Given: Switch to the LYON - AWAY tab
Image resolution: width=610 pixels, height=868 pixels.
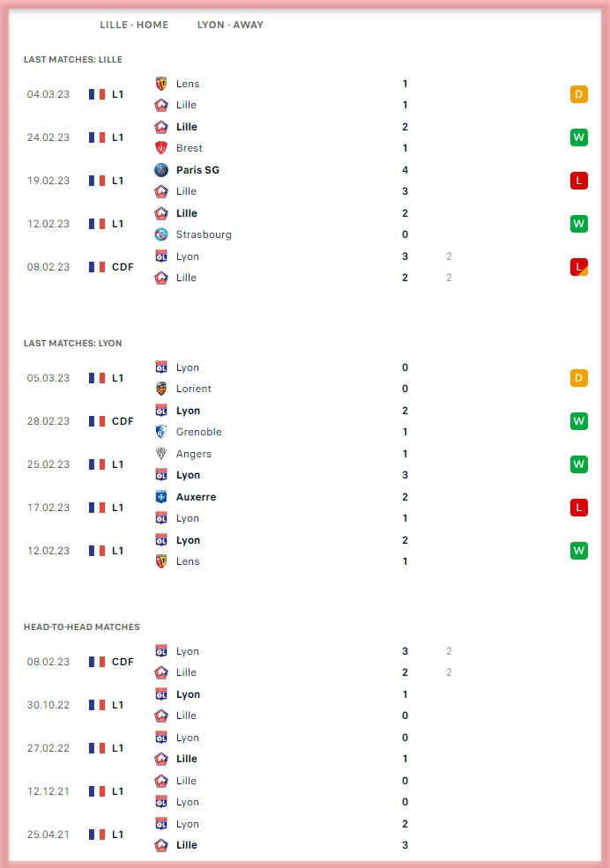Looking at the screenshot, I should (230, 25).
